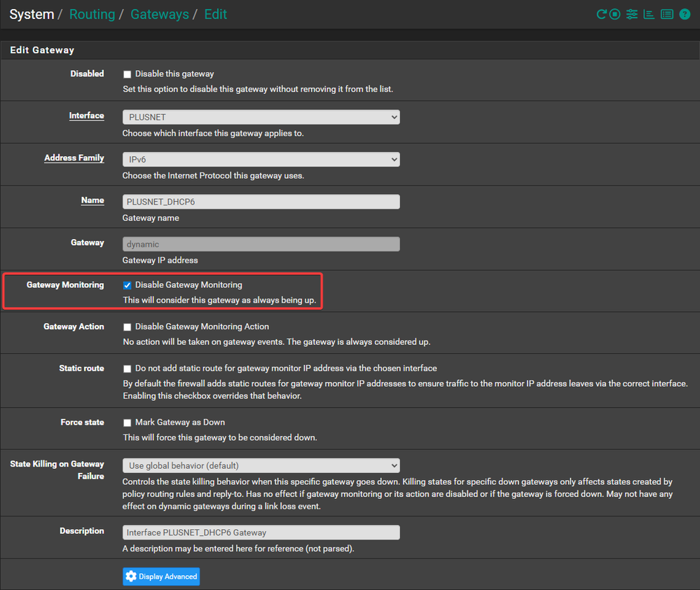This screenshot has width=700, height=590.
Task: Enable the Disable this gateway checkbox
Action: [x=127, y=74]
